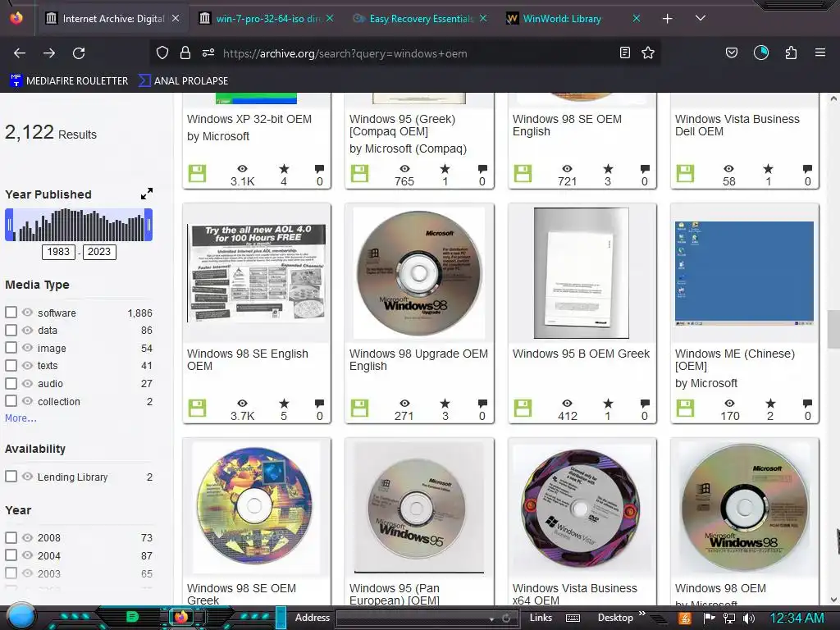Bookmark this page with the star
This screenshot has height=630, width=840.
tap(648, 52)
